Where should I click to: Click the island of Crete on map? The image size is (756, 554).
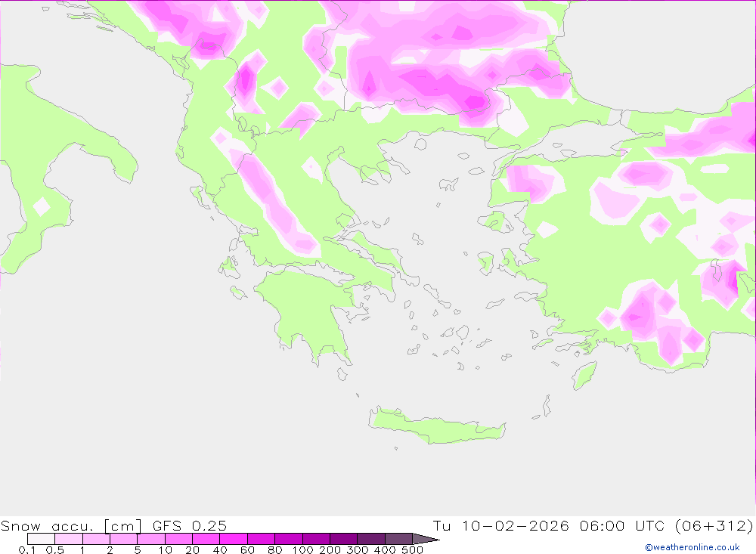436,427
